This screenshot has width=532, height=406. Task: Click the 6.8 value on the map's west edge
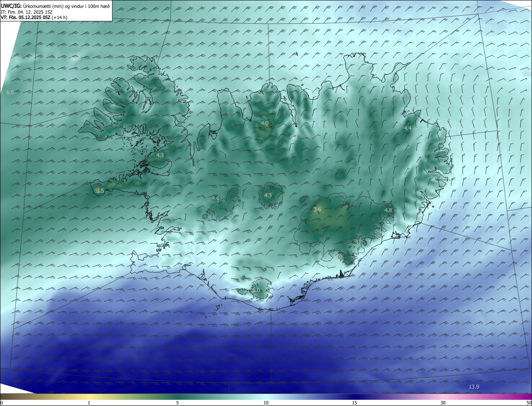click(x=10, y=92)
